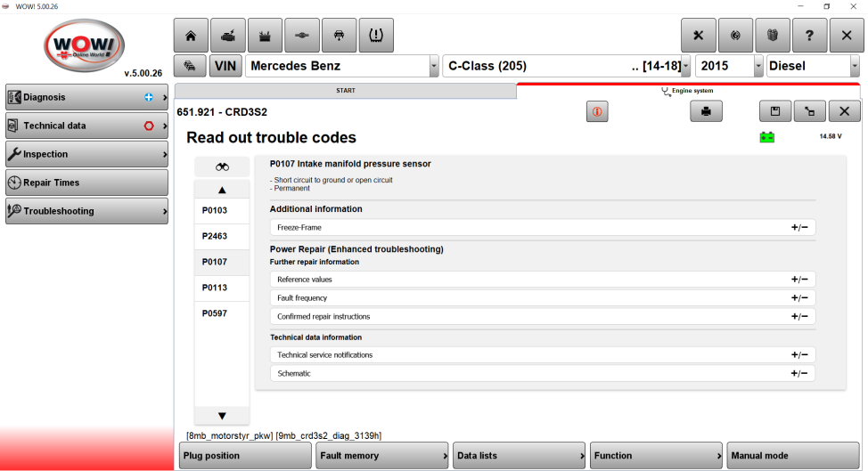This screenshot has width=868, height=471.
Task: Click the 14.58 V voltage reading
Action: [831, 136]
